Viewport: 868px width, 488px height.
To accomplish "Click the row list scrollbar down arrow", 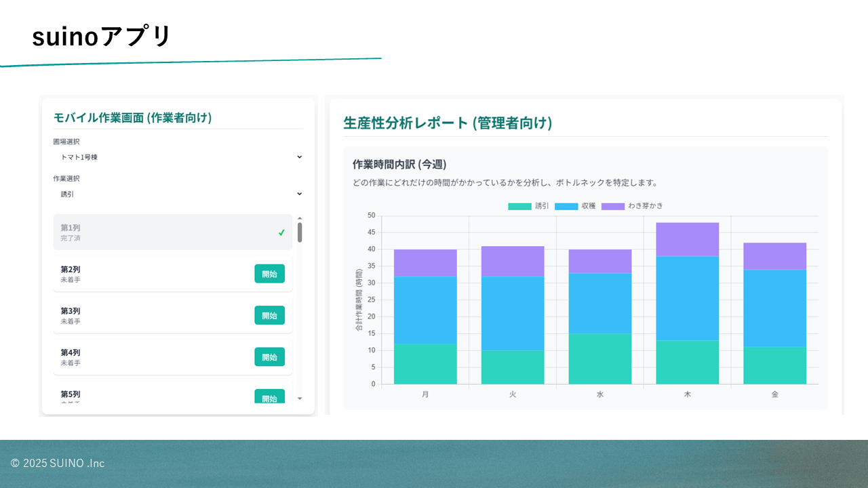I will click(300, 399).
